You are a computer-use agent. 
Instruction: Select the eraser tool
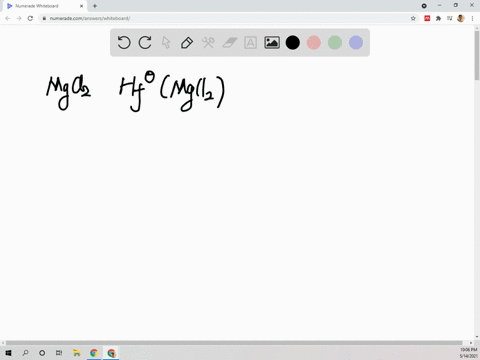click(x=229, y=43)
